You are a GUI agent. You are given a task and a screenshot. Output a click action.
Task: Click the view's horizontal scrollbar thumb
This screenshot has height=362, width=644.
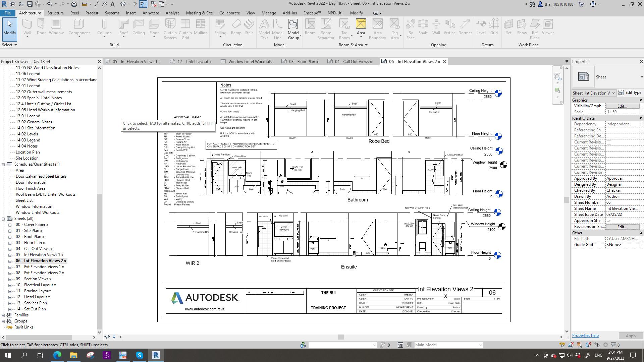pyautogui.click(x=340, y=337)
